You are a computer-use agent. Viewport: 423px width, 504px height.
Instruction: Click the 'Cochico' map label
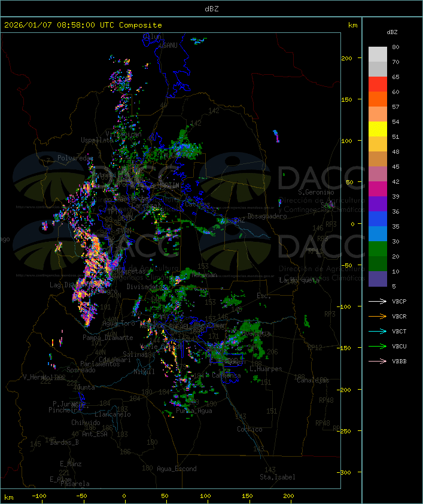click(249, 429)
